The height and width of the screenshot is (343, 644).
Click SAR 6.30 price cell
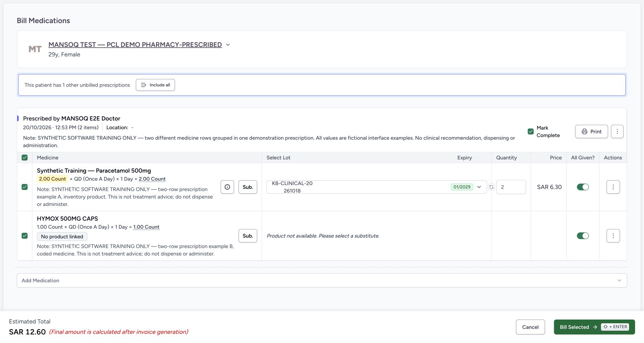click(549, 187)
